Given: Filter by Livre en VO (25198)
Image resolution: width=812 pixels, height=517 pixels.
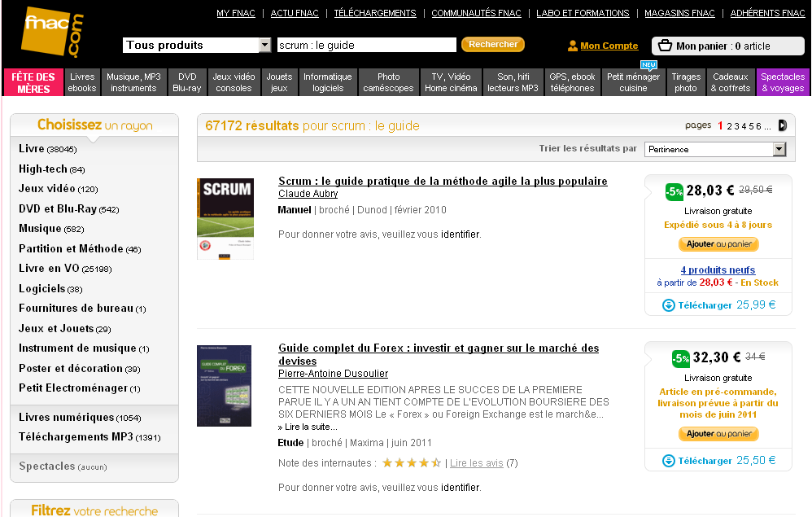Looking at the screenshot, I should point(65,269).
